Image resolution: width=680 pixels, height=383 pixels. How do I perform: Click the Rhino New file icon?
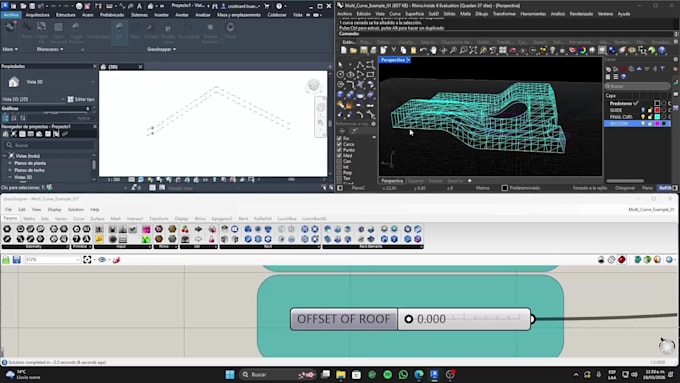coord(343,51)
